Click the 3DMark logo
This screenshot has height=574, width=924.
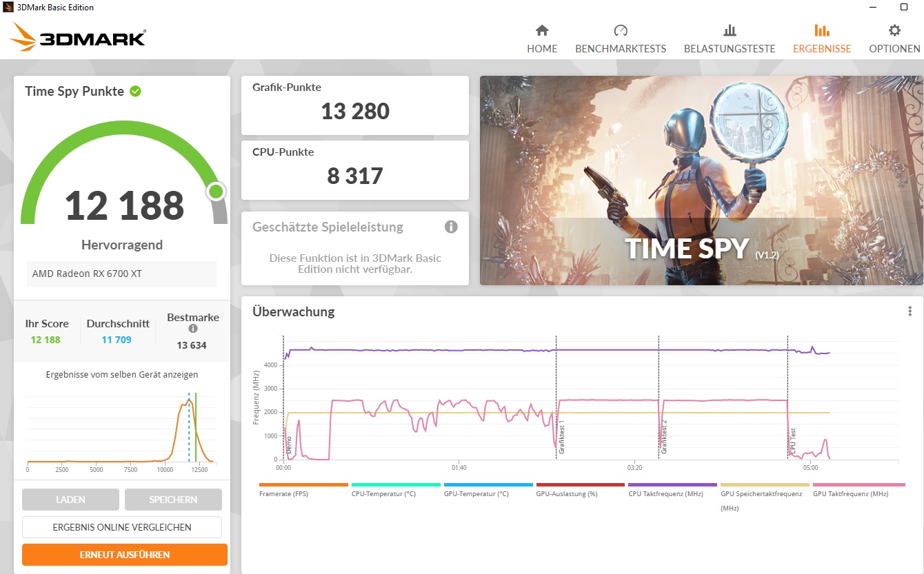78,37
